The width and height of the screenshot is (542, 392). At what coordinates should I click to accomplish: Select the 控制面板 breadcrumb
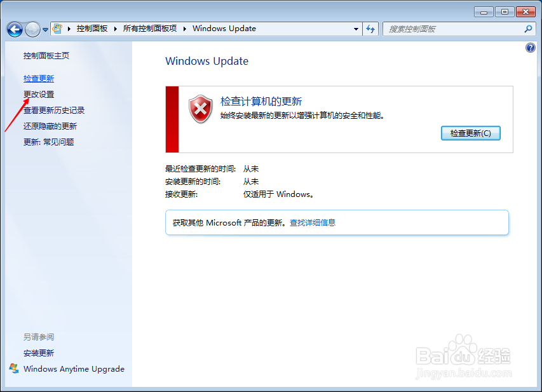(x=92, y=29)
